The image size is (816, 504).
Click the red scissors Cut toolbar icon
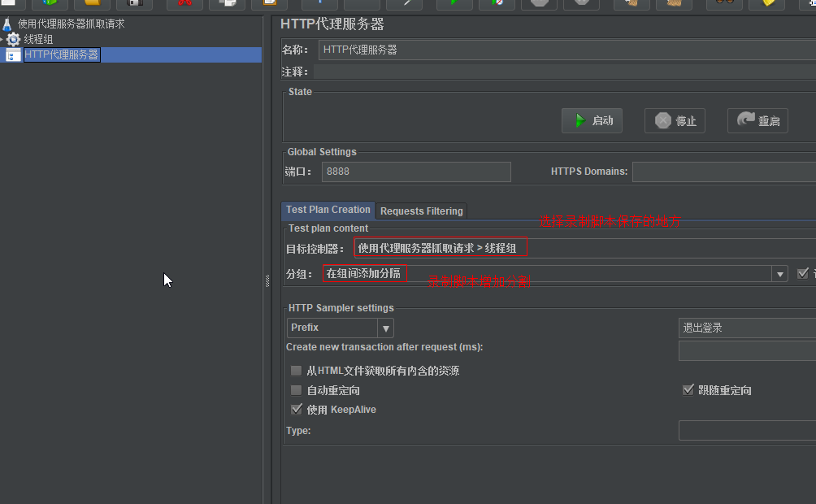click(x=184, y=3)
